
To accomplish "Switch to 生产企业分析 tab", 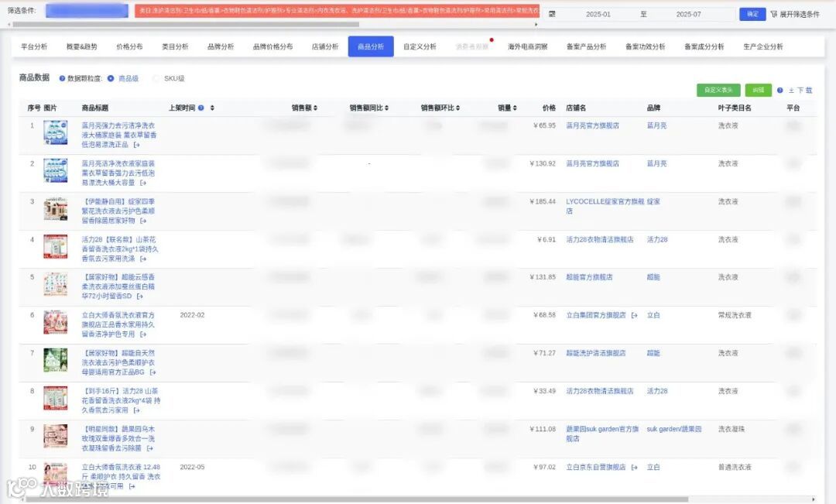I will click(763, 47).
